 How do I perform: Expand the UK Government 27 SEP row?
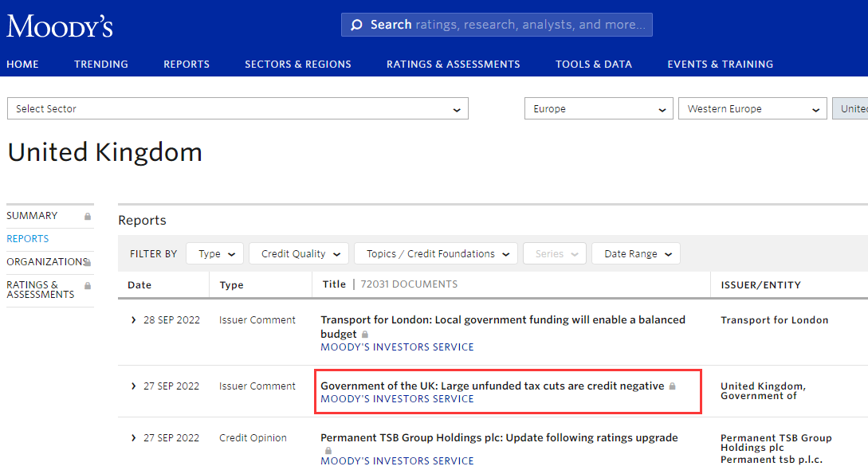(133, 386)
